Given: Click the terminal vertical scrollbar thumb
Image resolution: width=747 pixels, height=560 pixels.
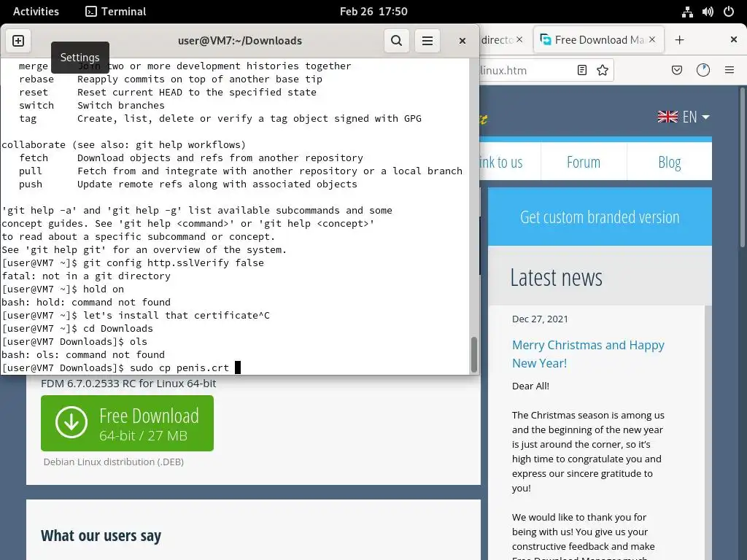Looking at the screenshot, I should (473, 355).
